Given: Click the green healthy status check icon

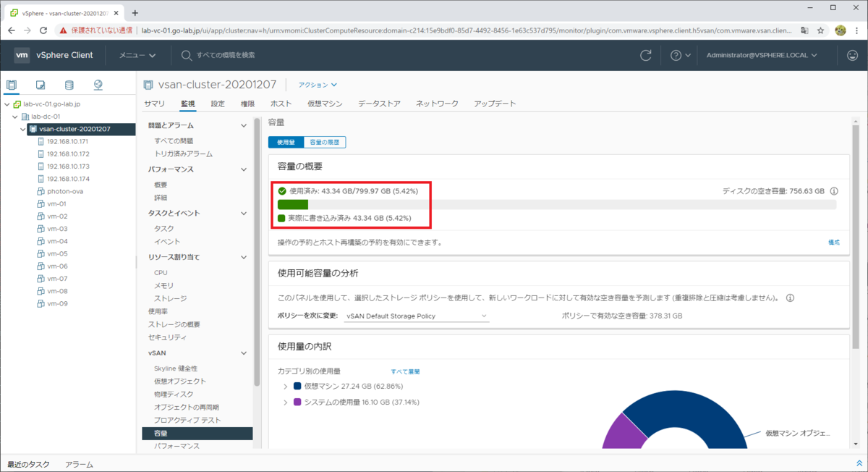Looking at the screenshot, I should tap(282, 191).
